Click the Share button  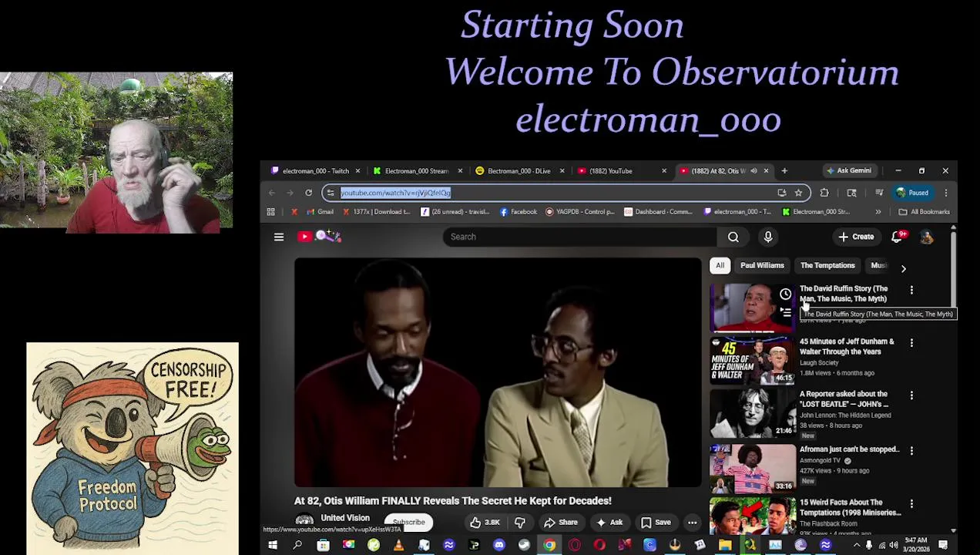click(561, 523)
